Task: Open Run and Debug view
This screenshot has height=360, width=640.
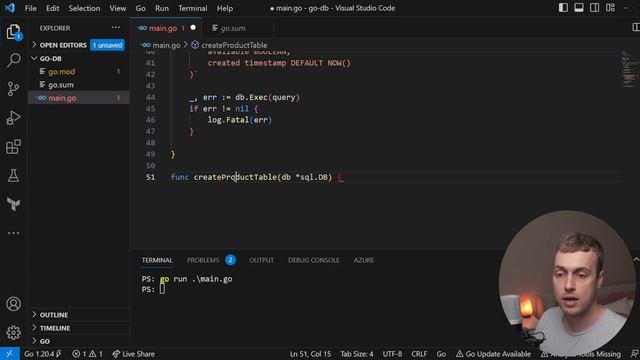Action: click(x=13, y=118)
